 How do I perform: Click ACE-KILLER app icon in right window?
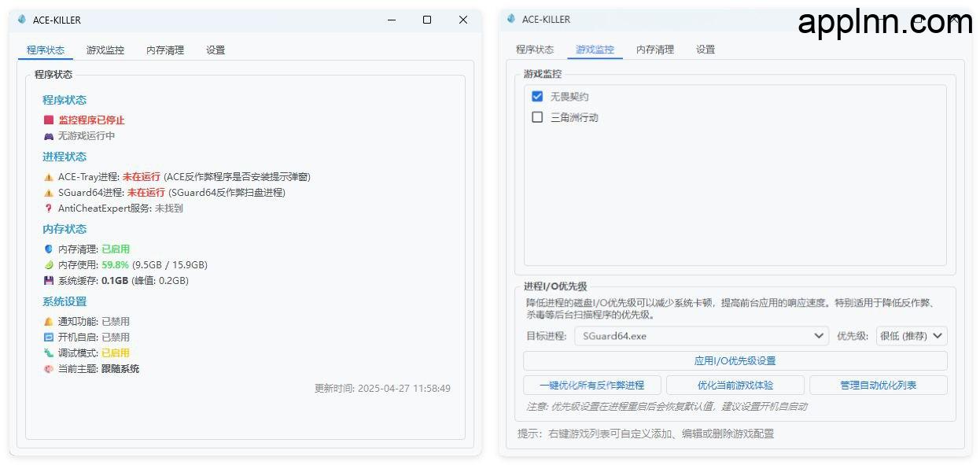point(511,19)
